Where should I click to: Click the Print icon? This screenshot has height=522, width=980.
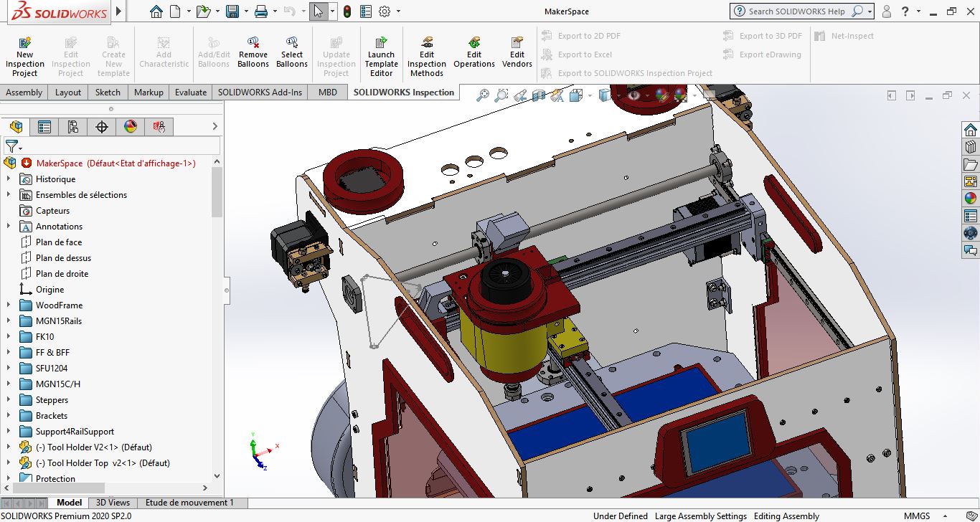(261, 11)
